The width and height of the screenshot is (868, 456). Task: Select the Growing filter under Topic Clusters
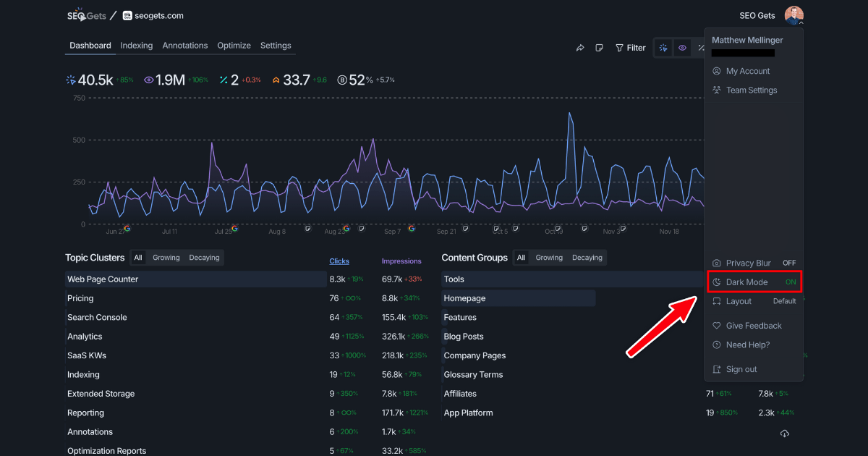coord(166,257)
